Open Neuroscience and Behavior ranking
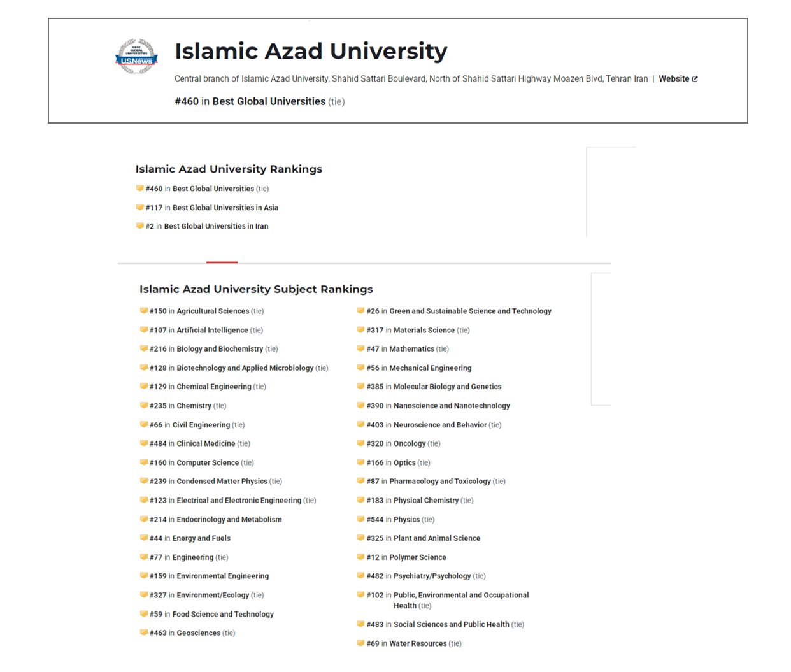Image resolution: width=791 pixels, height=672 pixels. pos(440,425)
